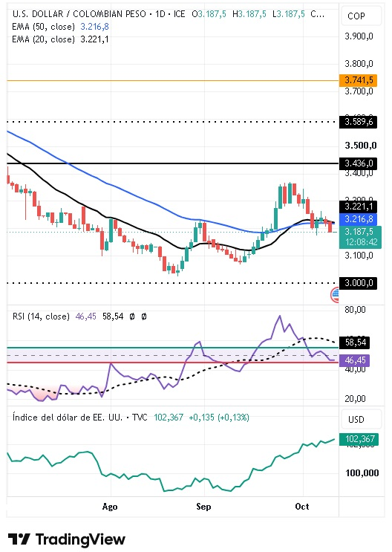Click the green 102,367 dollar index label

tap(359, 439)
